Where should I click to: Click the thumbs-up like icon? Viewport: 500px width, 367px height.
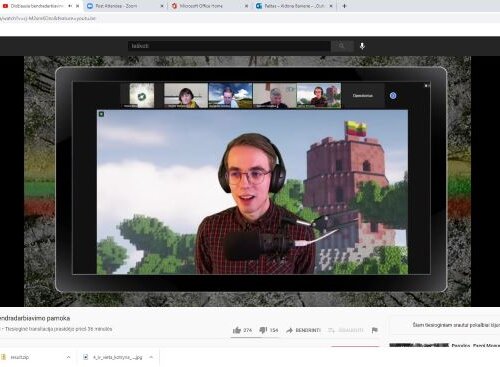[x=237, y=330]
